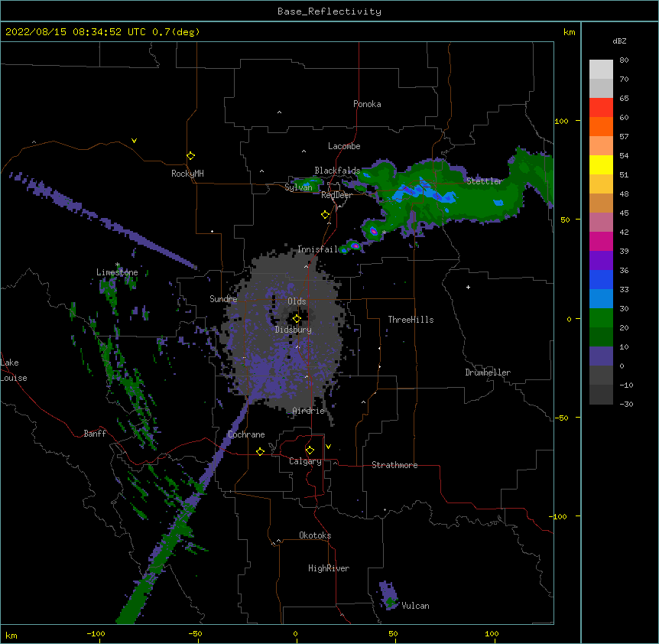Screen dimensions: 659x644
Task: Select the purple swatch between 39 and 36
Action: (601, 260)
